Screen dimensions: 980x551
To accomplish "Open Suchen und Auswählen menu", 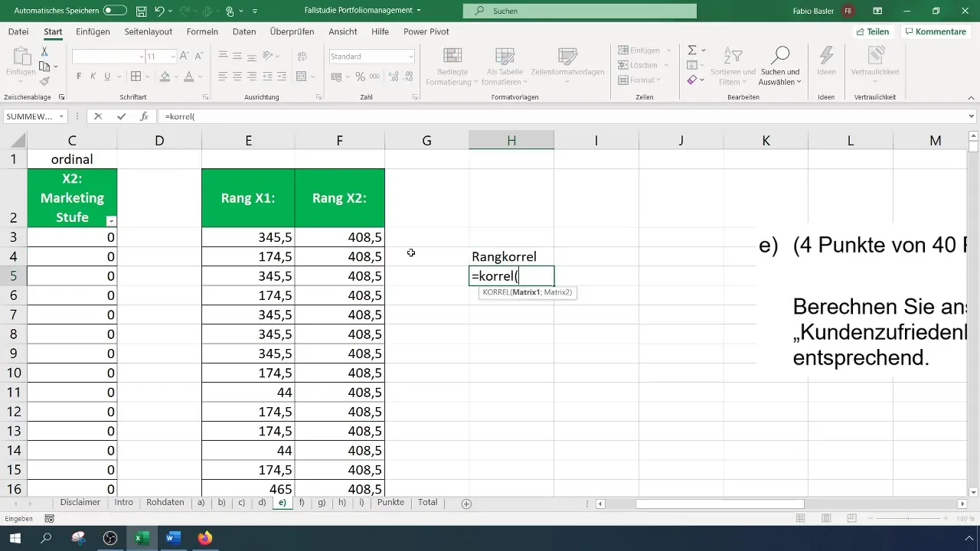I will [x=780, y=66].
